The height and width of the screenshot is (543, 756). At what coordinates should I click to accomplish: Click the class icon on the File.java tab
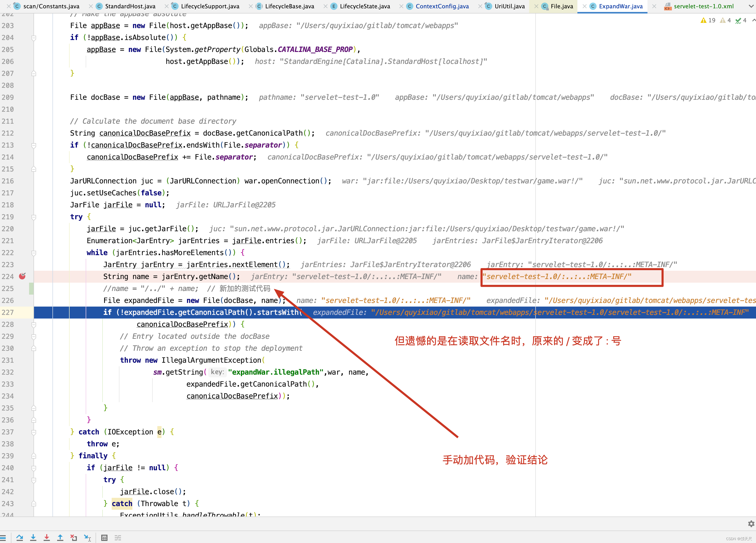tap(545, 6)
